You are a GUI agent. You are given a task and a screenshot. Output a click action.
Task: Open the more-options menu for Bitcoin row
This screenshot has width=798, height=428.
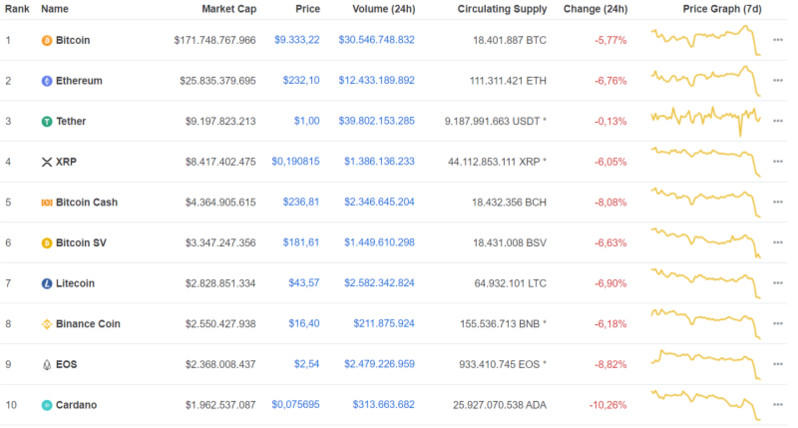778,40
